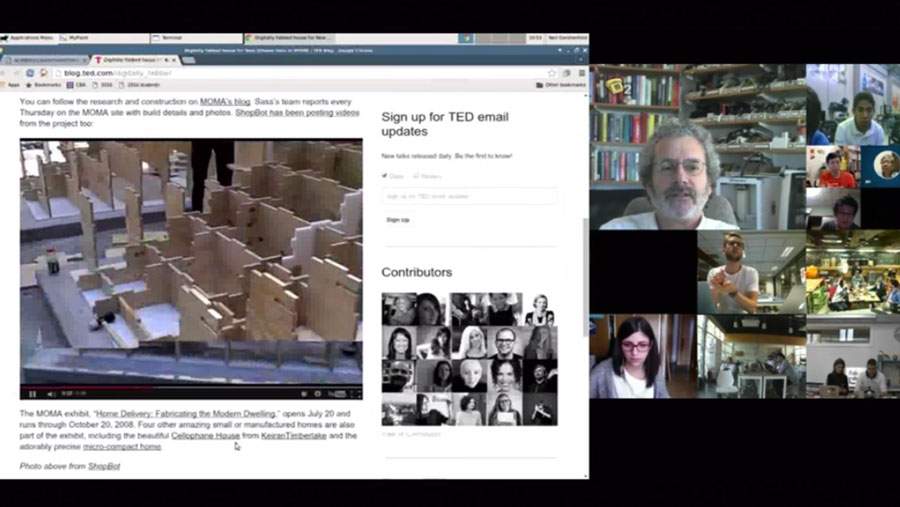Seek on the video progress bar

[x=191, y=388]
